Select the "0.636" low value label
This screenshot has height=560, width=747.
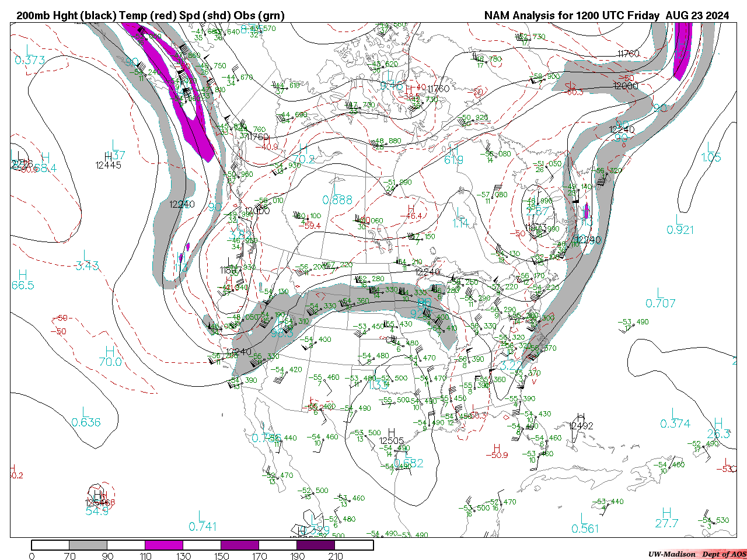coord(86,423)
